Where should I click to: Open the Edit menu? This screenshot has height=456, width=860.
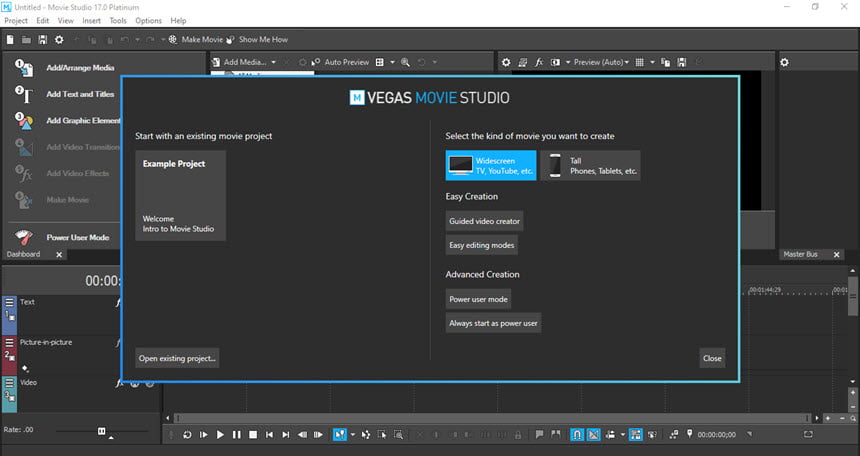tap(43, 20)
